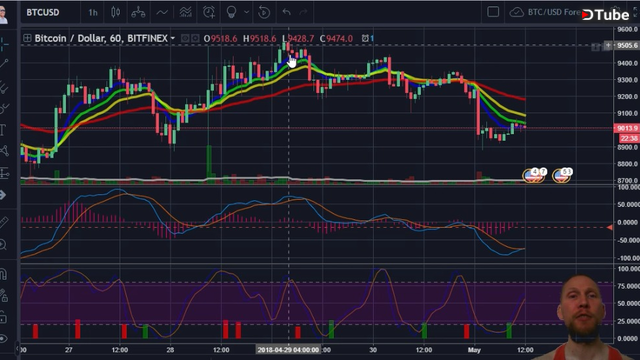Activate the zoom in tool

pyautogui.click(x=3, y=244)
